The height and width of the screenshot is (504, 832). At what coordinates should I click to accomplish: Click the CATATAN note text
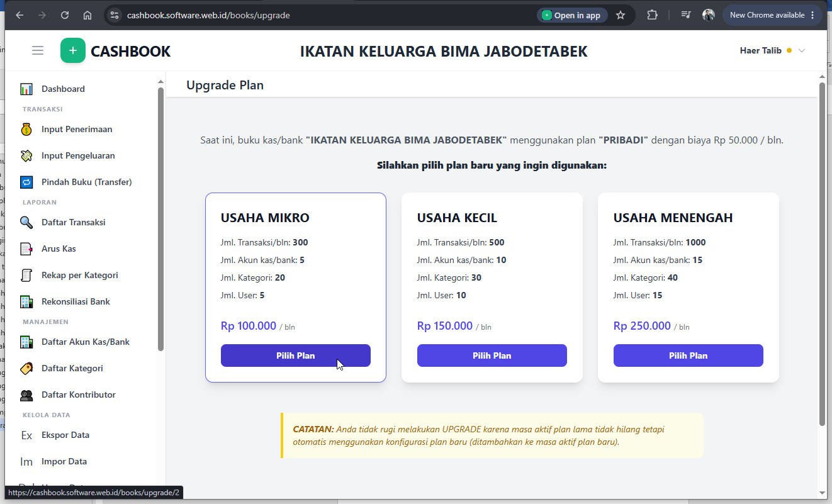point(478,435)
